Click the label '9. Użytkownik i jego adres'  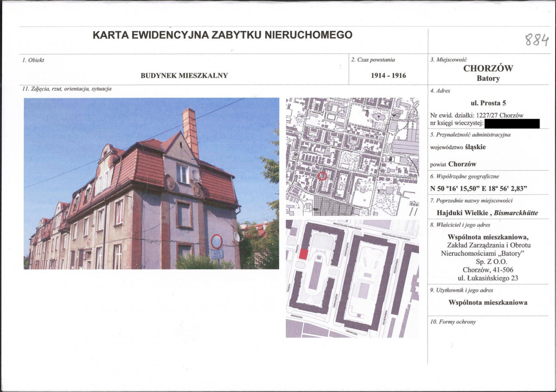pos(462,290)
